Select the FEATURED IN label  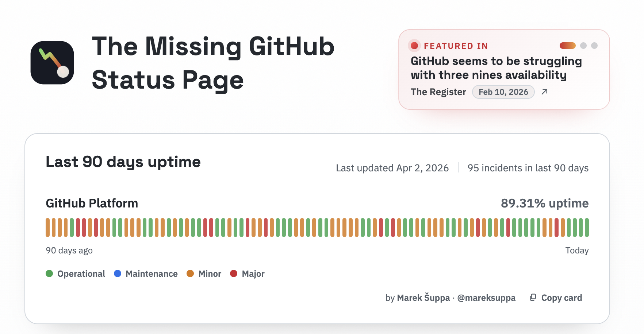coord(456,46)
